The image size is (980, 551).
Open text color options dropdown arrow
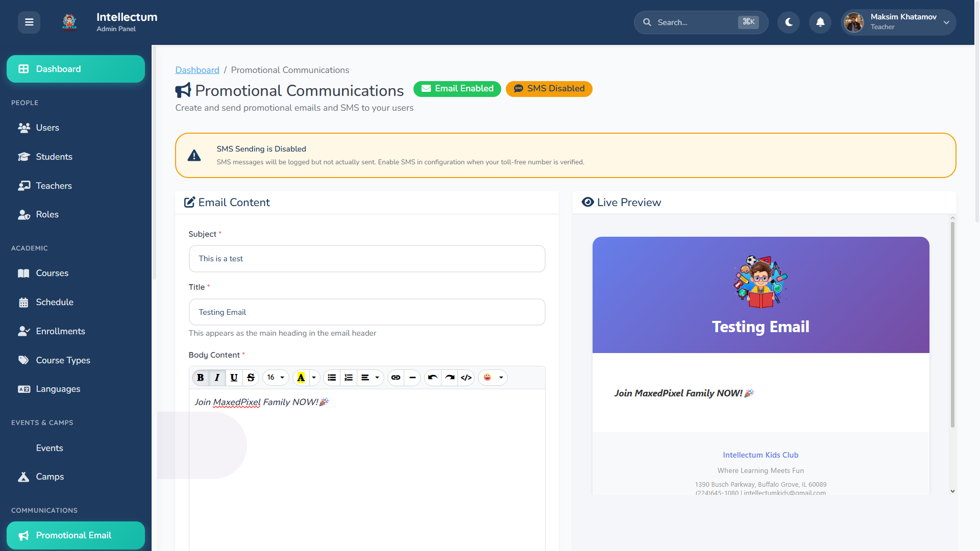click(314, 378)
